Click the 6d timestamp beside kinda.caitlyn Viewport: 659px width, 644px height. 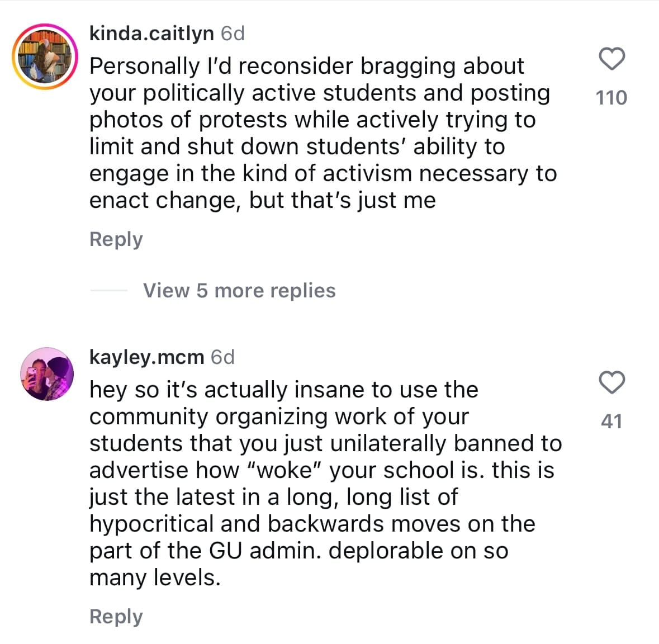click(233, 34)
